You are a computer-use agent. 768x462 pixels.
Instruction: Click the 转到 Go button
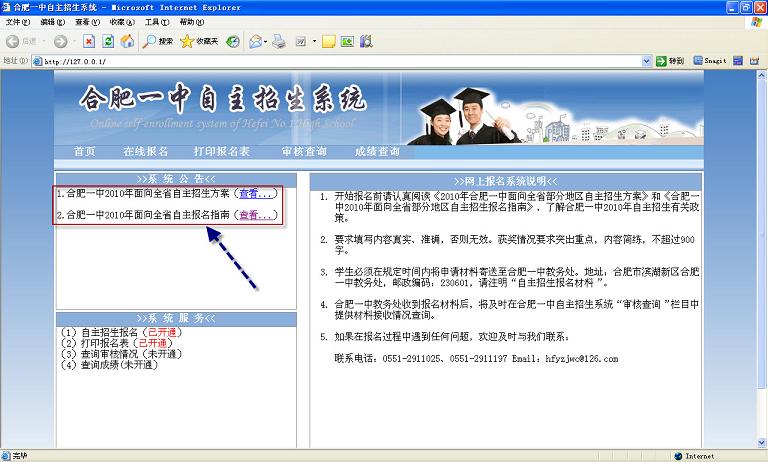670,61
